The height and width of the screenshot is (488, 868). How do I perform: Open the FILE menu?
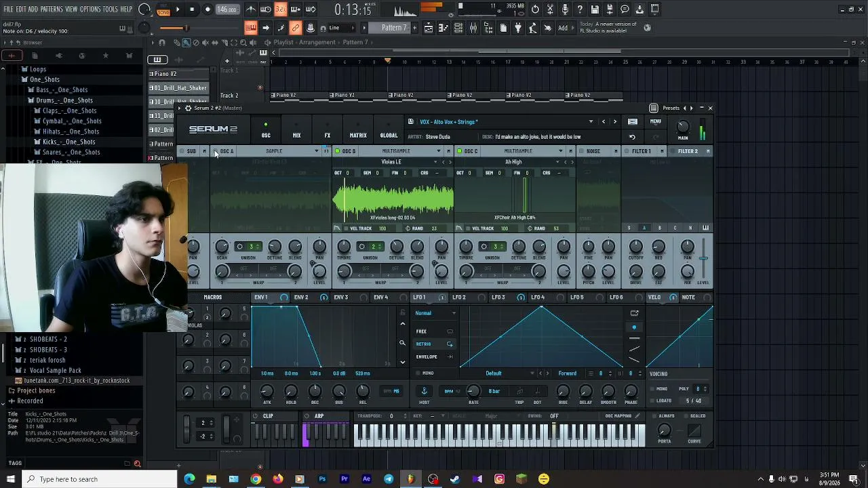pos(9,9)
